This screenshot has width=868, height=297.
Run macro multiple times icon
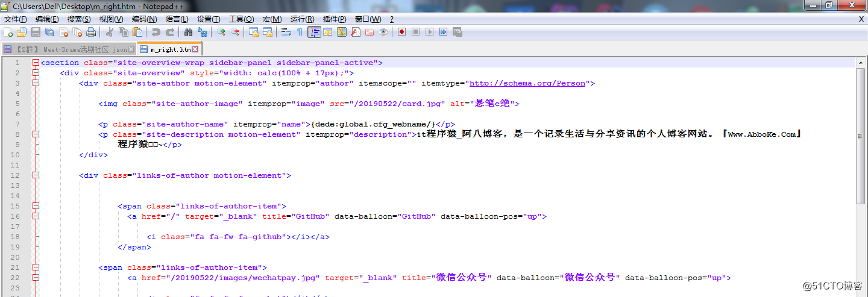coord(443,32)
